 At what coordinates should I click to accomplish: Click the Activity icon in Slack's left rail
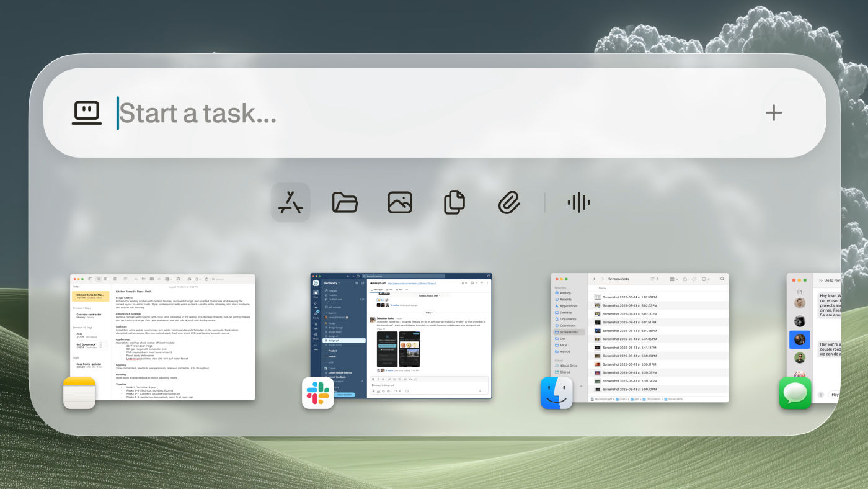[316, 315]
